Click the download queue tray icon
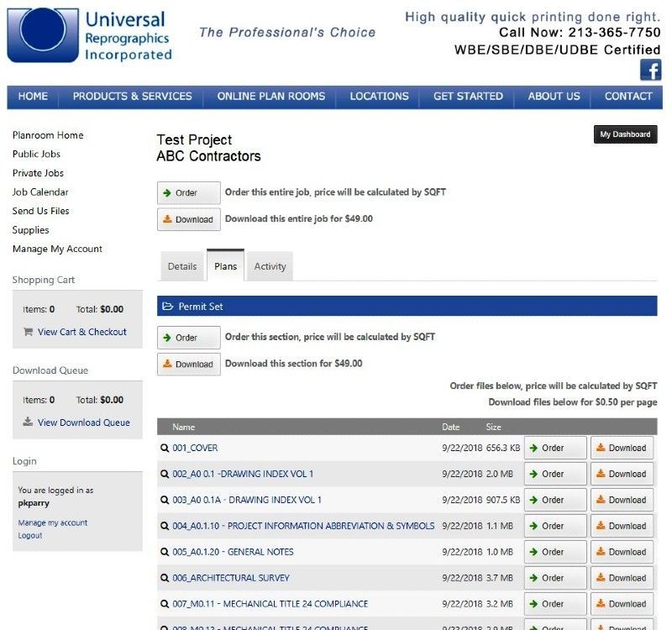The width and height of the screenshot is (672, 630). (29, 423)
